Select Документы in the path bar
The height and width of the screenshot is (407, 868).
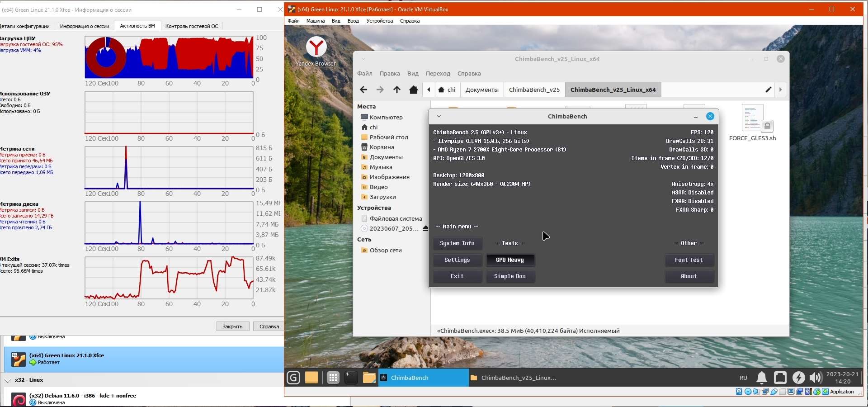click(x=482, y=90)
